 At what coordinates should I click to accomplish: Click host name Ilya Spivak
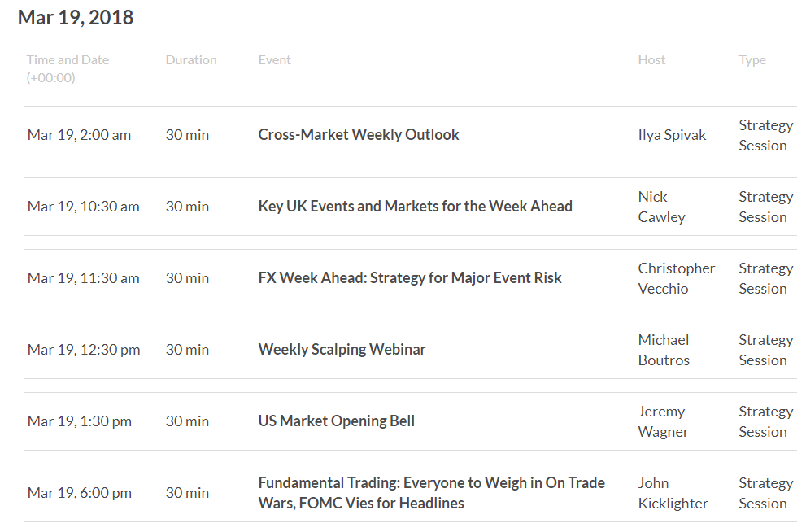(x=672, y=135)
